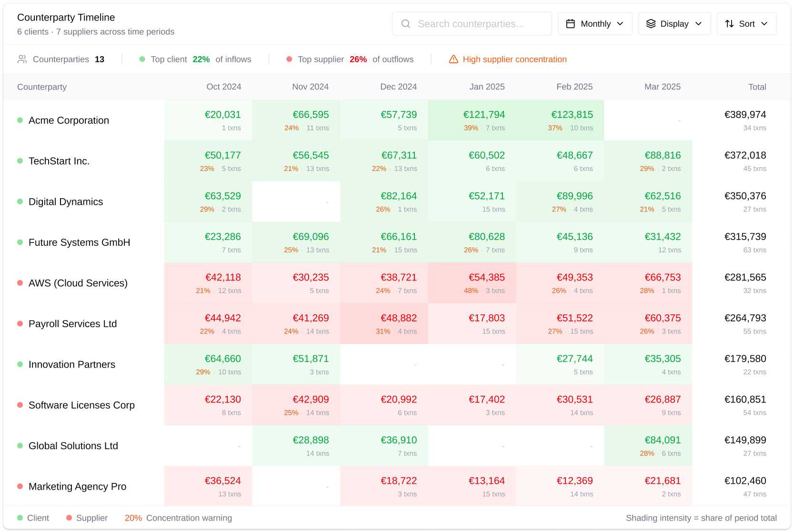Click AWS Jan 2025 cell €54,385

(472, 283)
